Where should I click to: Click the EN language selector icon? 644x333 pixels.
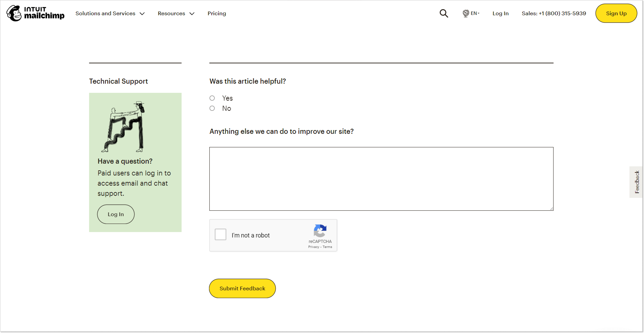471,13
